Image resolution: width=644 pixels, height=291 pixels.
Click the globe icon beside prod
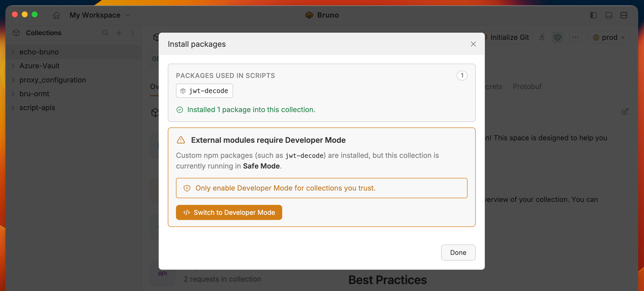(x=596, y=37)
